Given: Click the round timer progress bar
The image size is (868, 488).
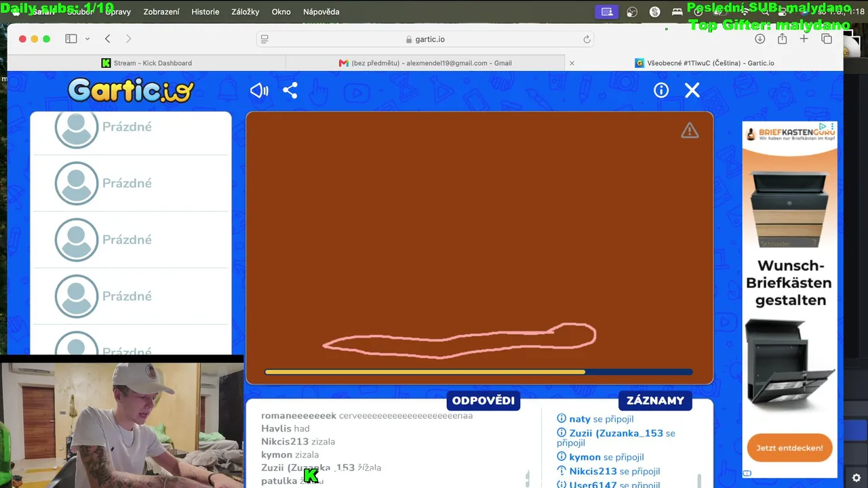Looking at the screenshot, I should pyautogui.click(x=479, y=372).
